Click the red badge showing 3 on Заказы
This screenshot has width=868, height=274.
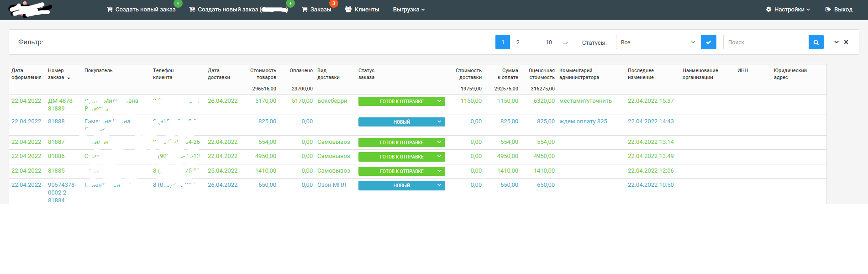pyautogui.click(x=334, y=3)
